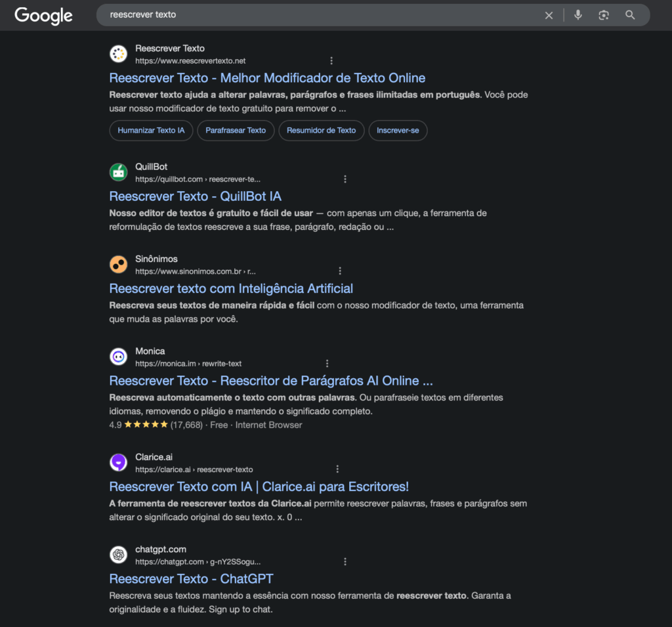The image size is (672, 627).
Task: Choose the Resumidor de Texto chip
Action: click(321, 131)
